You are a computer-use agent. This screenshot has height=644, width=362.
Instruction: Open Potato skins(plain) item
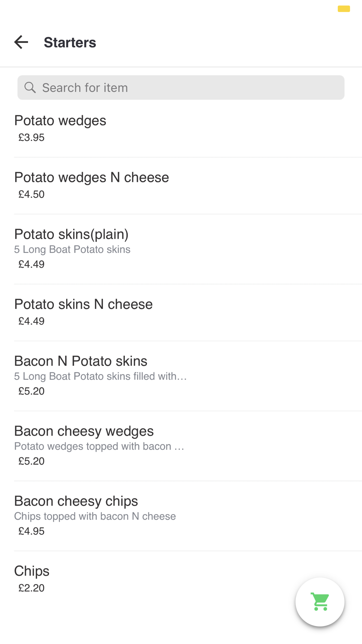(x=71, y=234)
